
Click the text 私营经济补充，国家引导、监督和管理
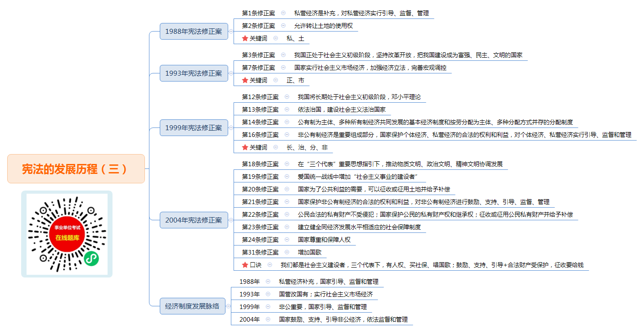pyautogui.click(x=329, y=282)
